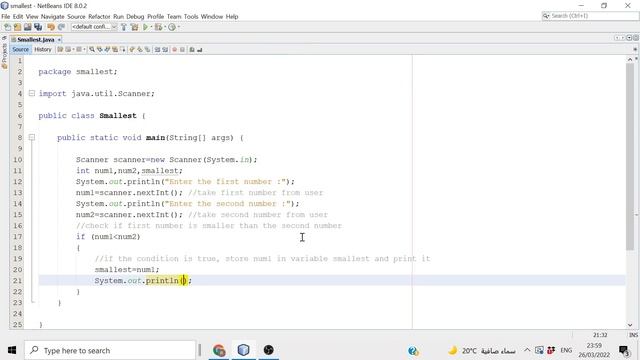Screen dimensions: 640x360
Task: Collapse the import fold on line 4
Action: pyautogui.click(x=32, y=93)
